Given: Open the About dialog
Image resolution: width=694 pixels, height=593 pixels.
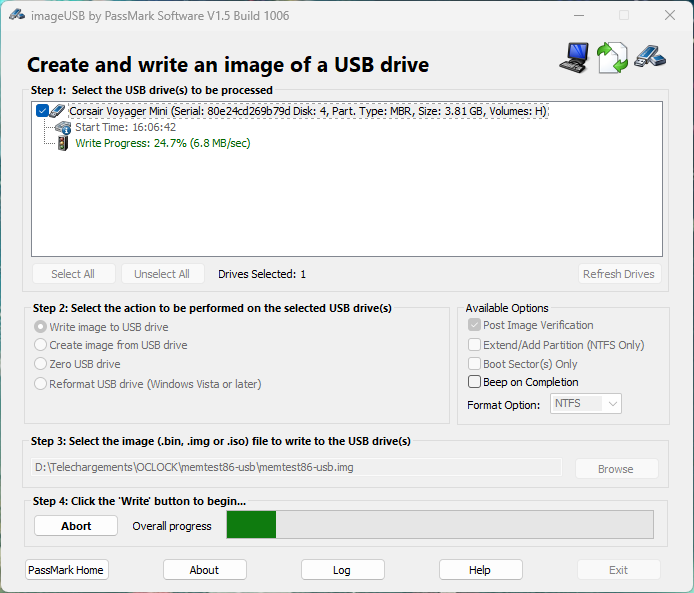Looking at the screenshot, I should 204,570.
